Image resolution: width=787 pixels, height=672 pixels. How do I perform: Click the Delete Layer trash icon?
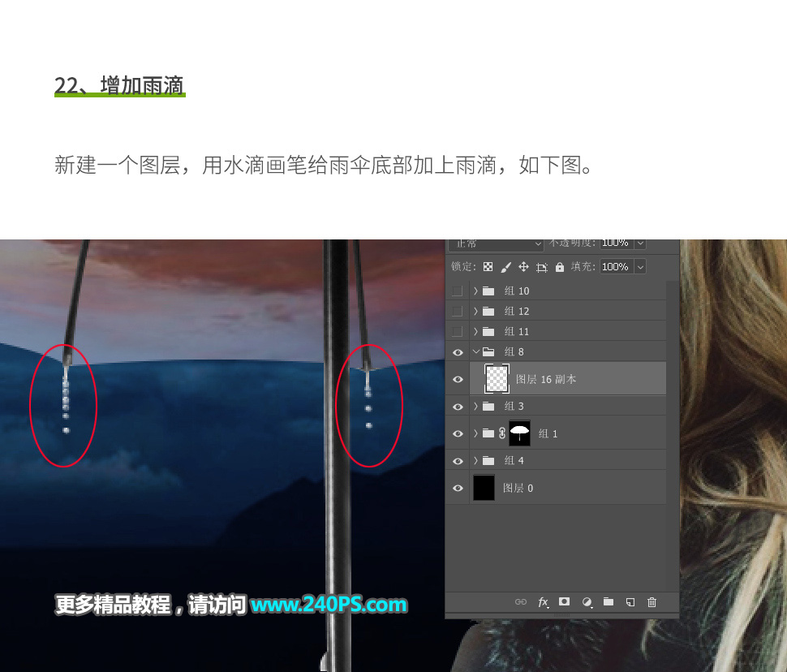coord(652,601)
